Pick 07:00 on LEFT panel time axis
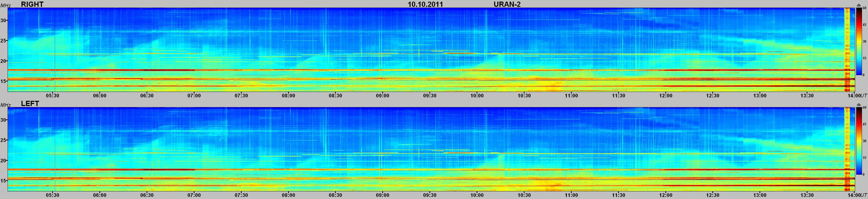Viewport: 868px width, 199px height. click(194, 195)
